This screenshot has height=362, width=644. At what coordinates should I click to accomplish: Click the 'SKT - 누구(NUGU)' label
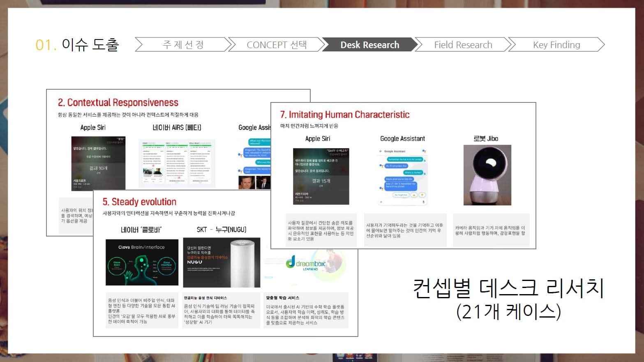tap(222, 230)
